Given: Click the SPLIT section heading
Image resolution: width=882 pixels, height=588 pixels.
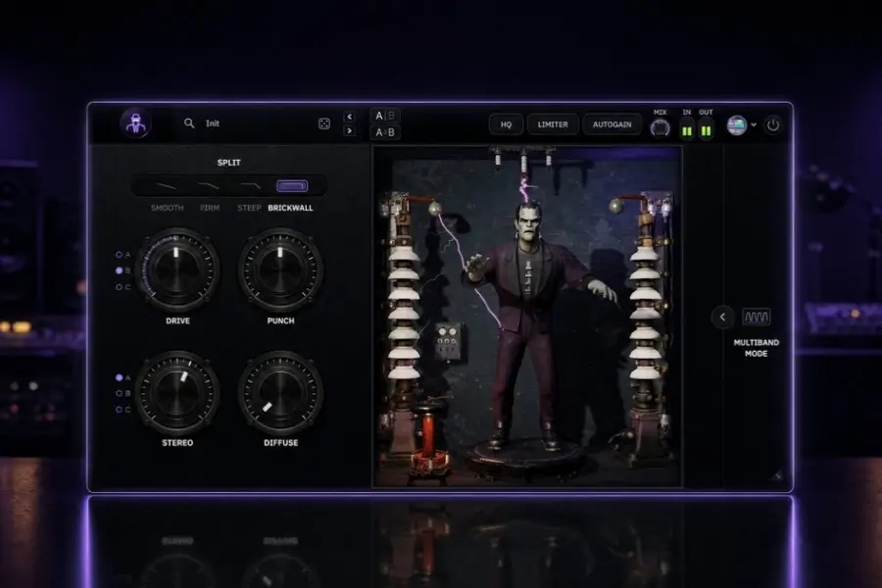Looking at the screenshot, I should click(229, 163).
